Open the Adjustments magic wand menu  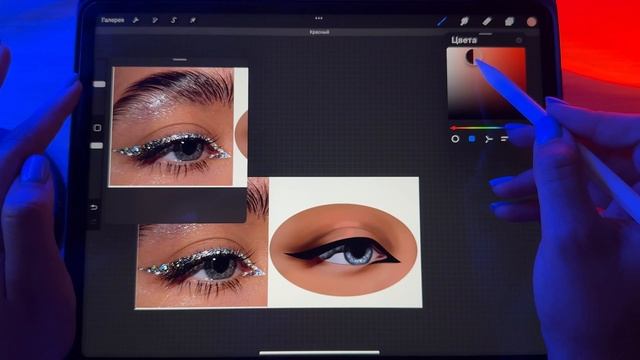pyautogui.click(x=155, y=20)
